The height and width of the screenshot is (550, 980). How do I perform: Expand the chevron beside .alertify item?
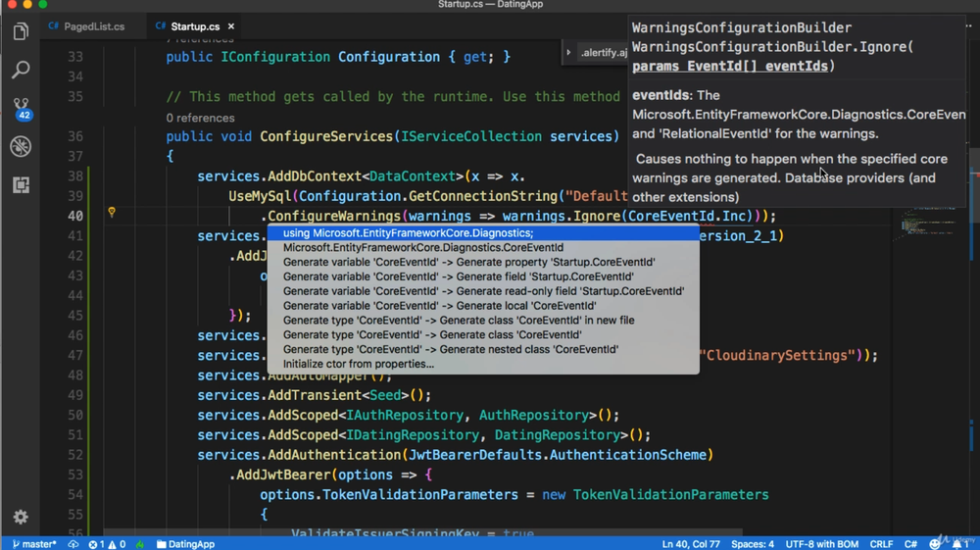point(568,53)
